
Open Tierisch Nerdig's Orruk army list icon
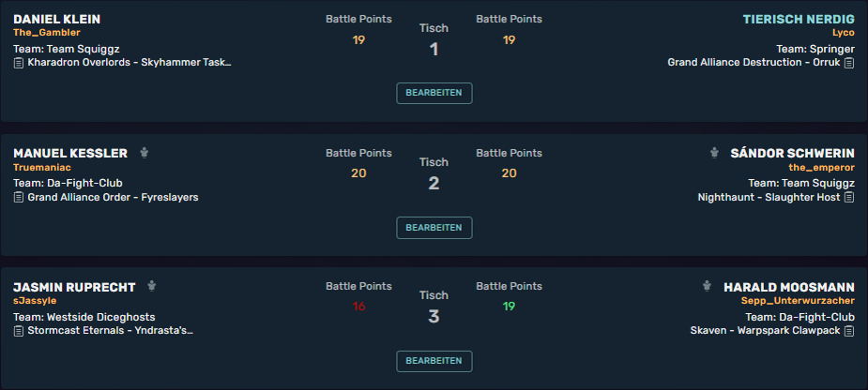[x=849, y=63]
